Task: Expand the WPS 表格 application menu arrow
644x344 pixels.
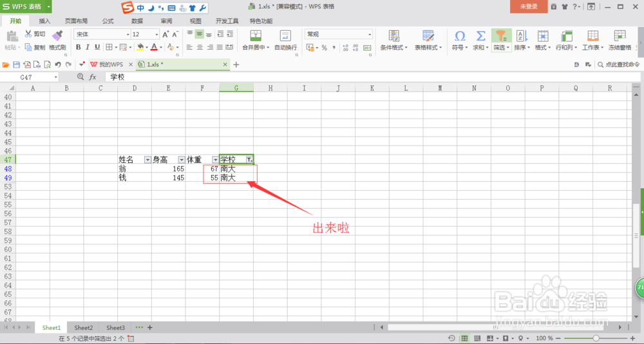Action: [x=48, y=6]
